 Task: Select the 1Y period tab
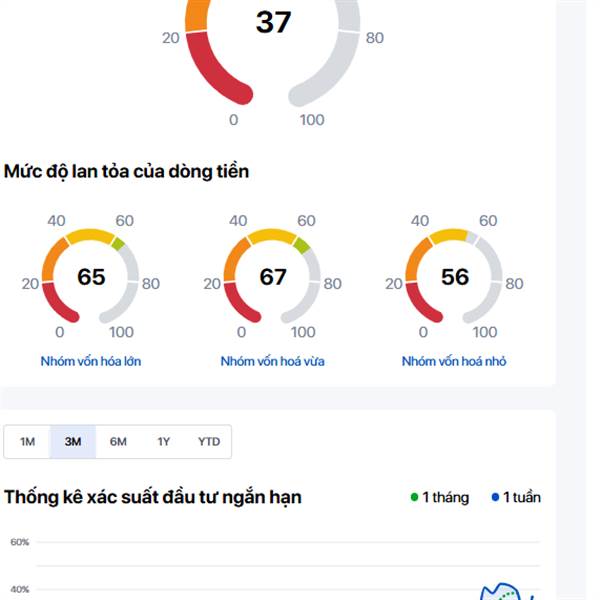[x=163, y=442]
